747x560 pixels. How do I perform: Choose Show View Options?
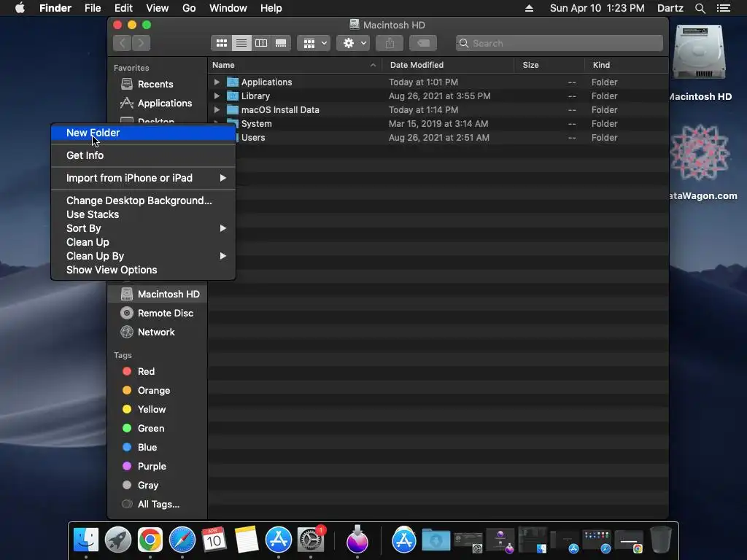point(144,270)
